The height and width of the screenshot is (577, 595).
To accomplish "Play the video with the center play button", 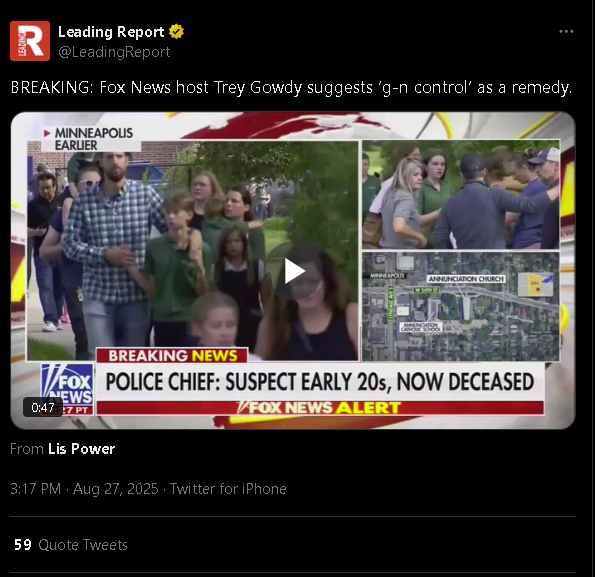I will (x=294, y=271).
